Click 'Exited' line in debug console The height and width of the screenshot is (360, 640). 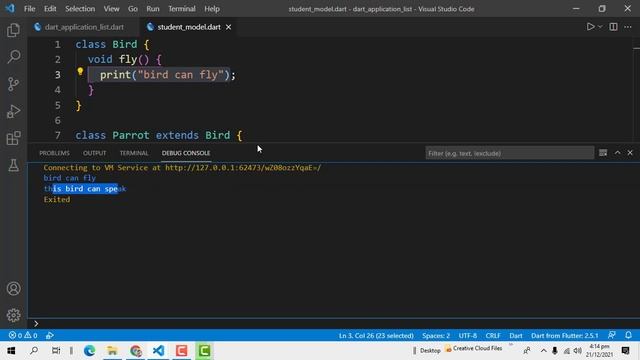pos(57,199)
